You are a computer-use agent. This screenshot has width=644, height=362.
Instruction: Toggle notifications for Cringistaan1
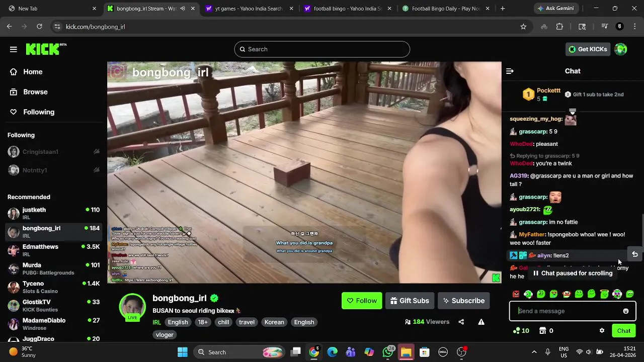click(96, 152)
